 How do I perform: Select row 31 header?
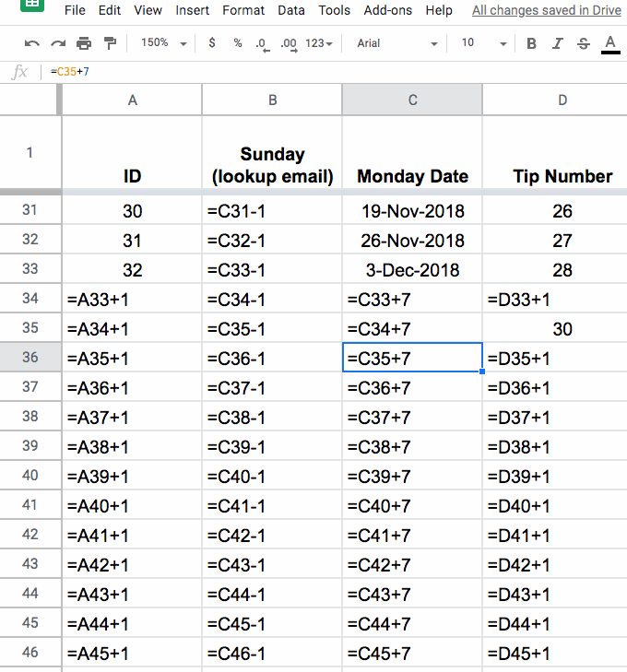pos(30,209)
